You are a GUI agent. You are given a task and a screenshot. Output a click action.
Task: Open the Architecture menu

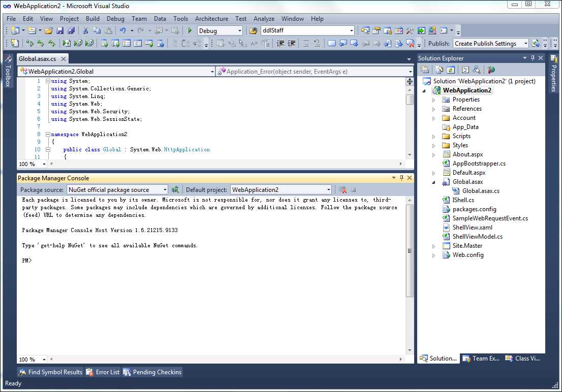click(211, 19)
